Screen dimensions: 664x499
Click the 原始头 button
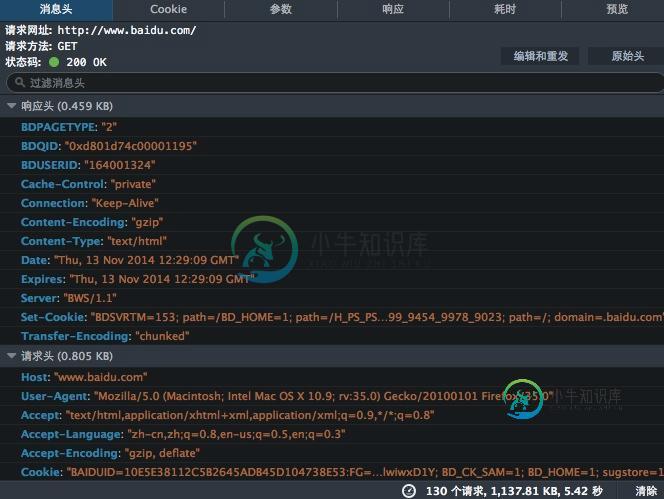pos(627,56)
